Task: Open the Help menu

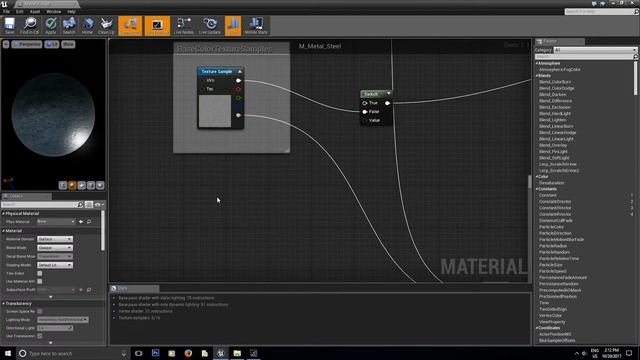Action: click(x=71, y=12)
